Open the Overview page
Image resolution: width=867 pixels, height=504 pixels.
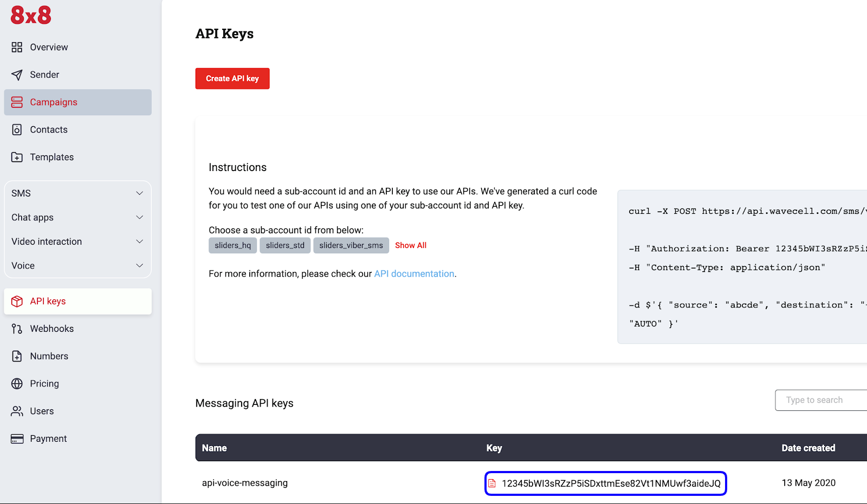[x=77, y=47]
